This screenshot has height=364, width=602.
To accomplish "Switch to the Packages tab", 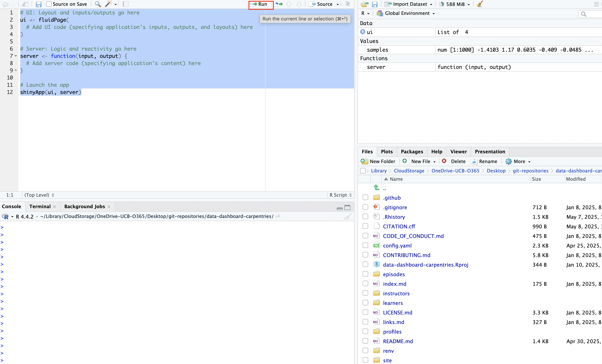I will tap(412, 152).
